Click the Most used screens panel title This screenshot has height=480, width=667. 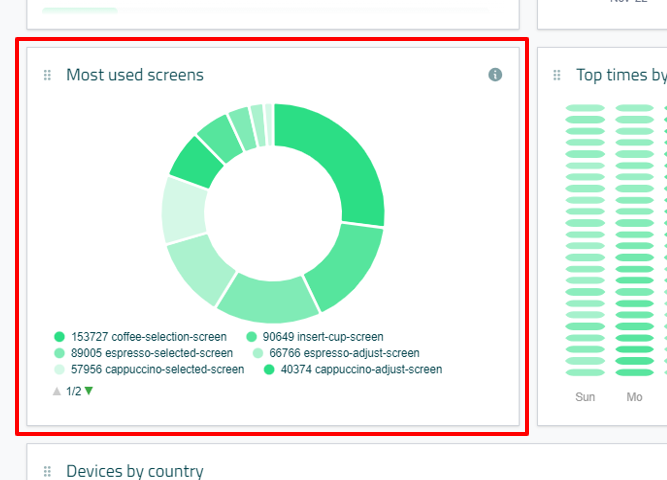coord(135,75)
